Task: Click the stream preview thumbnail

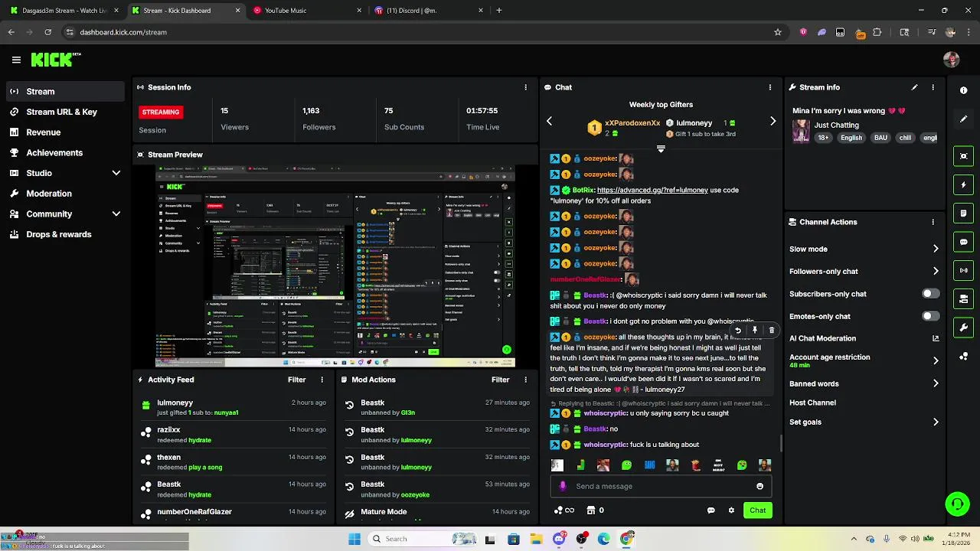Action: tap(335, 266)
